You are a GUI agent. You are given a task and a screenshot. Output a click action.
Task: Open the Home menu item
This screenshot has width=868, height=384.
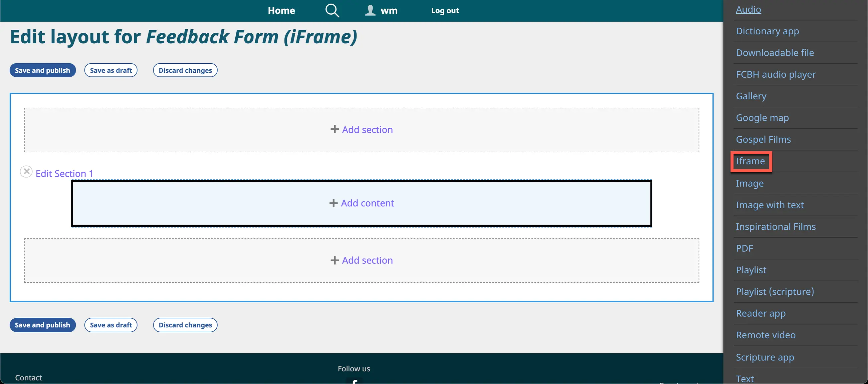pyautogui.click(x=281, y=10)
